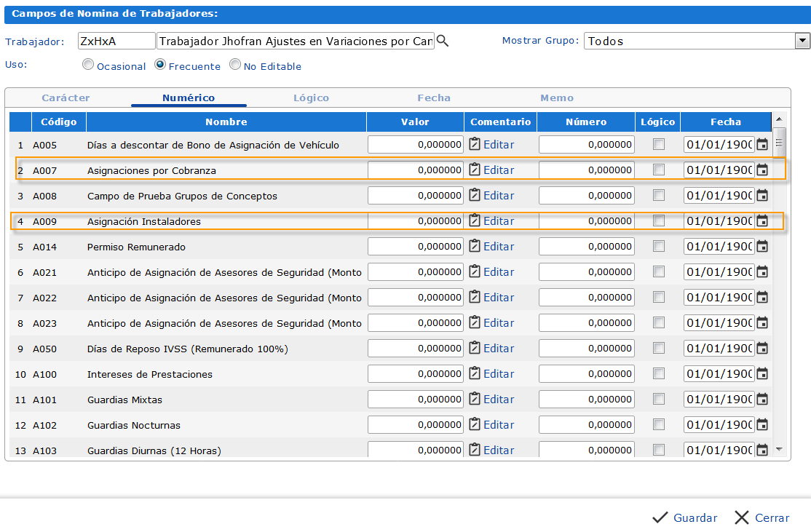Click comment clipboard icon for A008 row
Viewport: 811px width, 532px height.
(x=475, y=195)
